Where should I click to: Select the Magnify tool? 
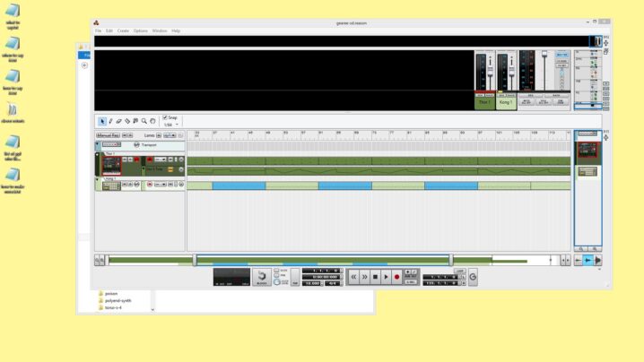[144, 121]
